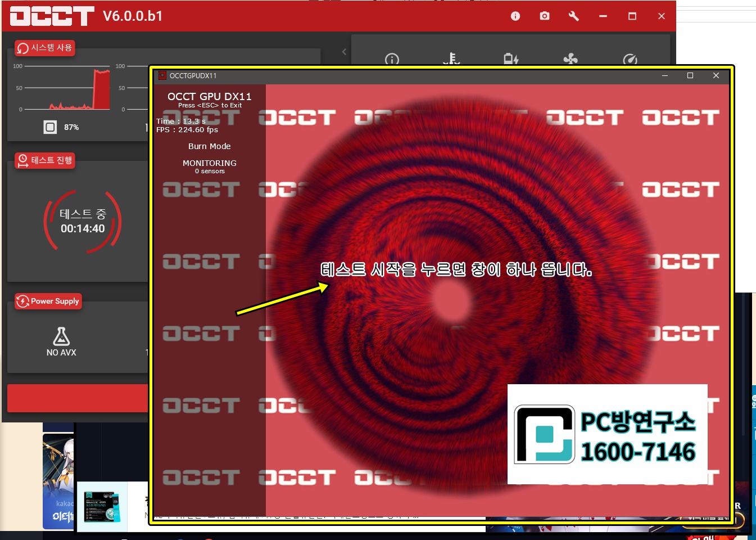Minimize the OCCT main window
The width and height of the screenshot is (756, 540).
[603, 16]
